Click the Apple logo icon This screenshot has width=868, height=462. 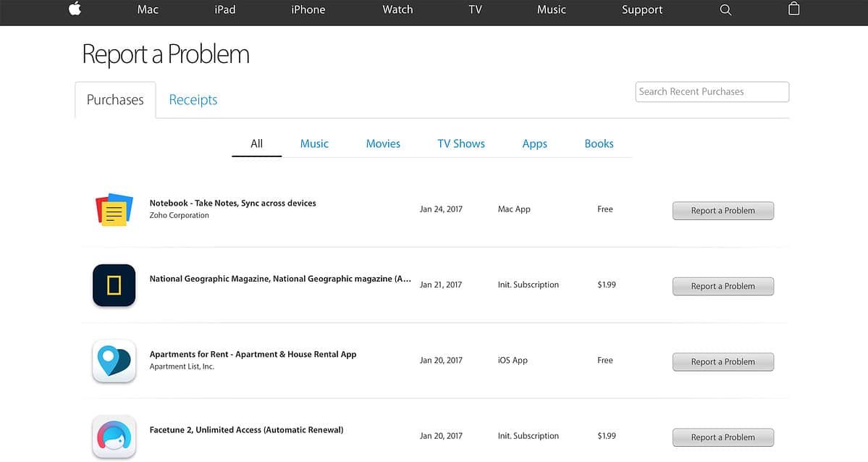click(75, 8)
